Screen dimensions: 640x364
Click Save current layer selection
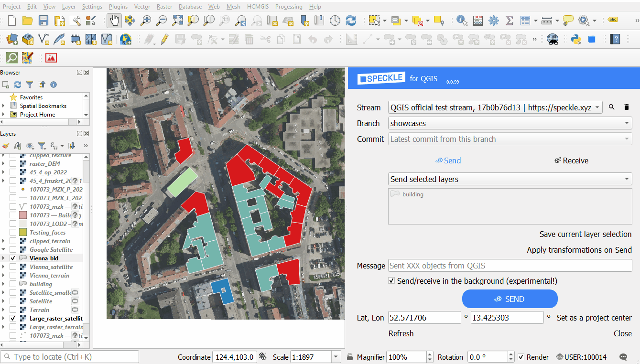[x=585, y=234]
